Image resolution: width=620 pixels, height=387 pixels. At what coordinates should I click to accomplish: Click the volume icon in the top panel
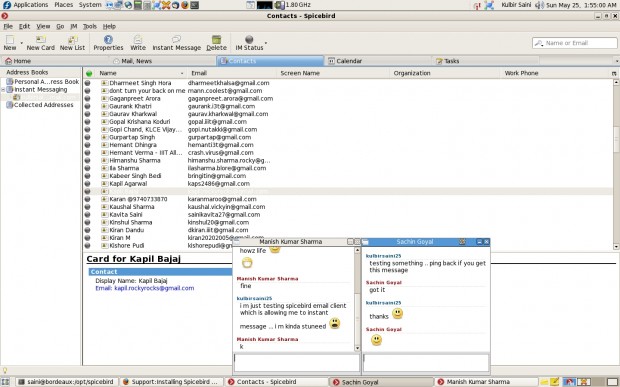click(x=539, y=5)
